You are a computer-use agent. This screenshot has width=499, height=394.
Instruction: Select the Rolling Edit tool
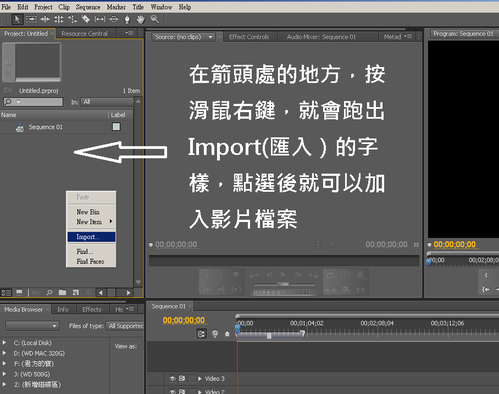[x=59, y=19]
